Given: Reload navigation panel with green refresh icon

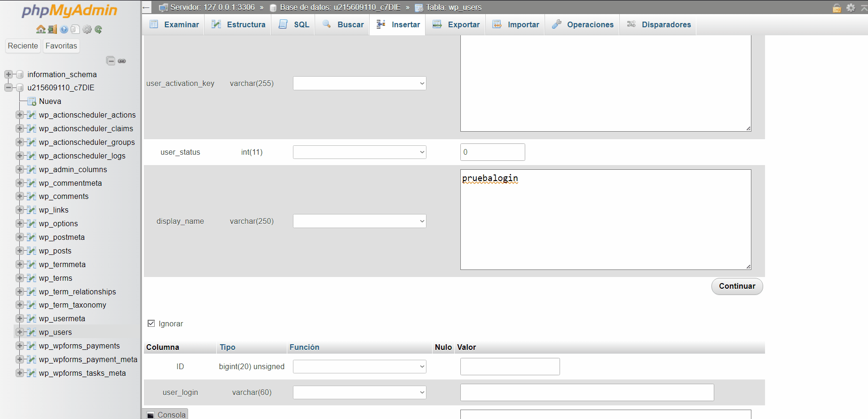Looking at the screenshot, I should point(98,30).
